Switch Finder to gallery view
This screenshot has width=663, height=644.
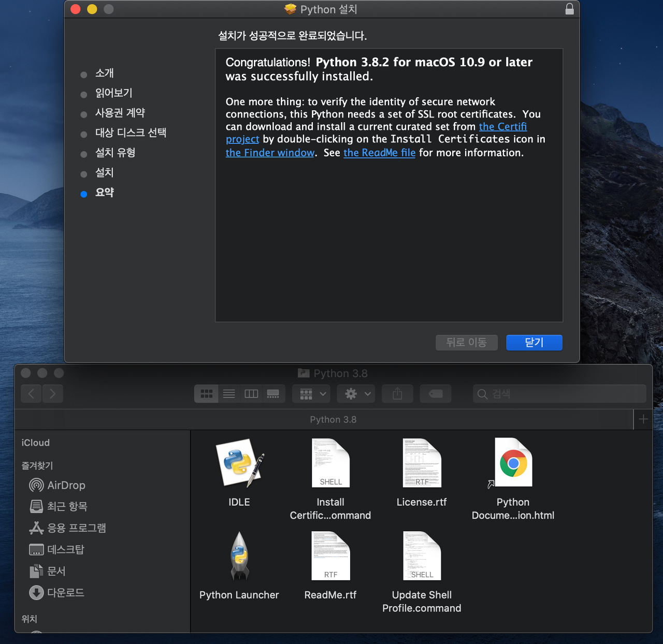[273, 394]
